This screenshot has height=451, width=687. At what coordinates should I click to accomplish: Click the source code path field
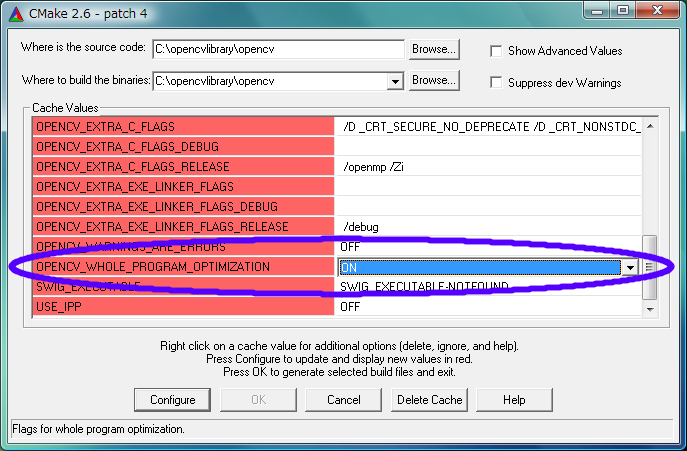(278, 49)
